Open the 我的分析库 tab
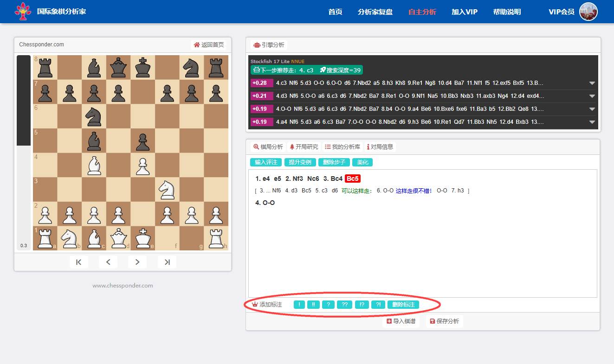The width and height of the screenshot is (614, 364). 343,147
